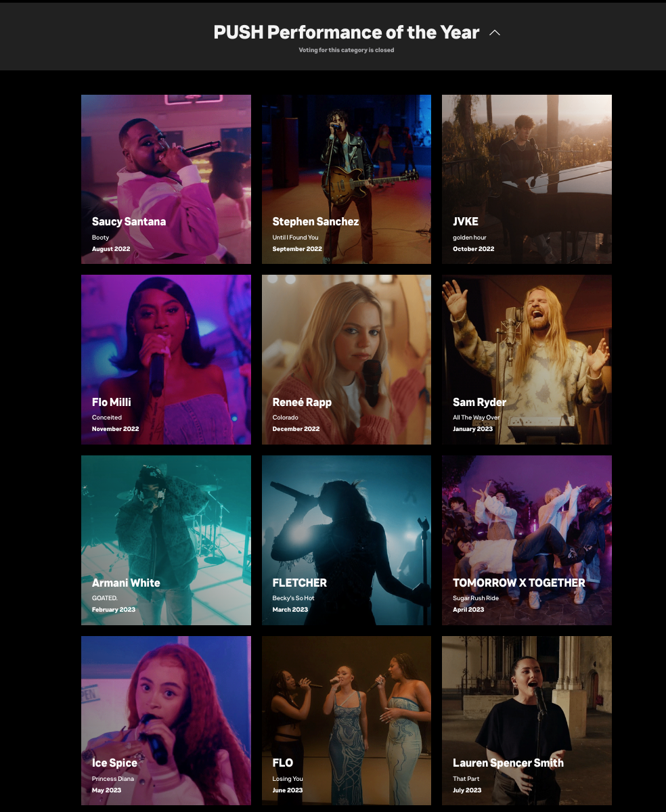Click the 'Princess Diana' song title

click(113, 779)
